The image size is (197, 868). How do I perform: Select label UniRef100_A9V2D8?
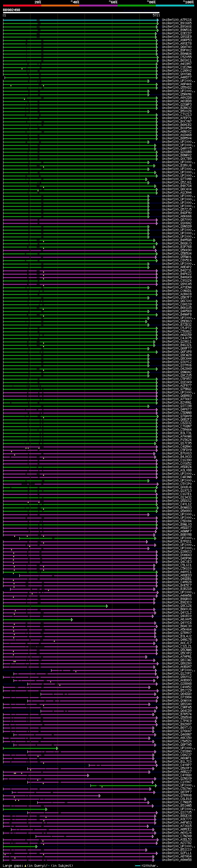[177, 98]
